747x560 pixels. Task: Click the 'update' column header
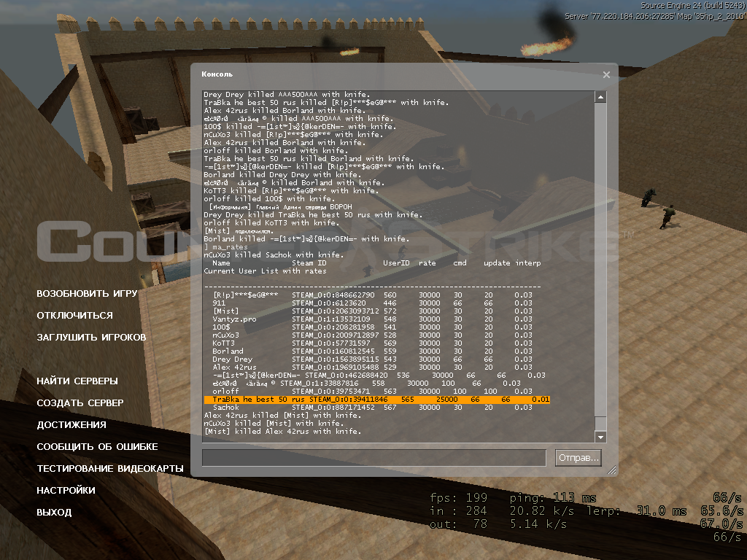(497, 263)
